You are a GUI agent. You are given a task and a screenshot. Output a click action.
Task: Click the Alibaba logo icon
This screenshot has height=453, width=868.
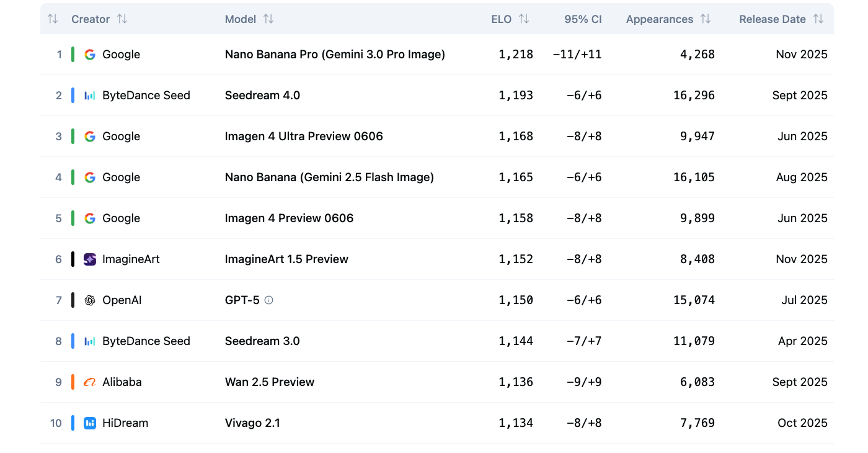(90, 382)
